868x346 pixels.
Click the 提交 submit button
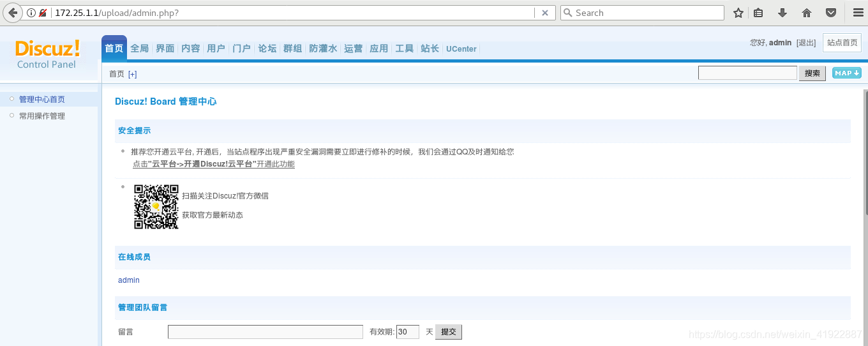pos(449,332)
